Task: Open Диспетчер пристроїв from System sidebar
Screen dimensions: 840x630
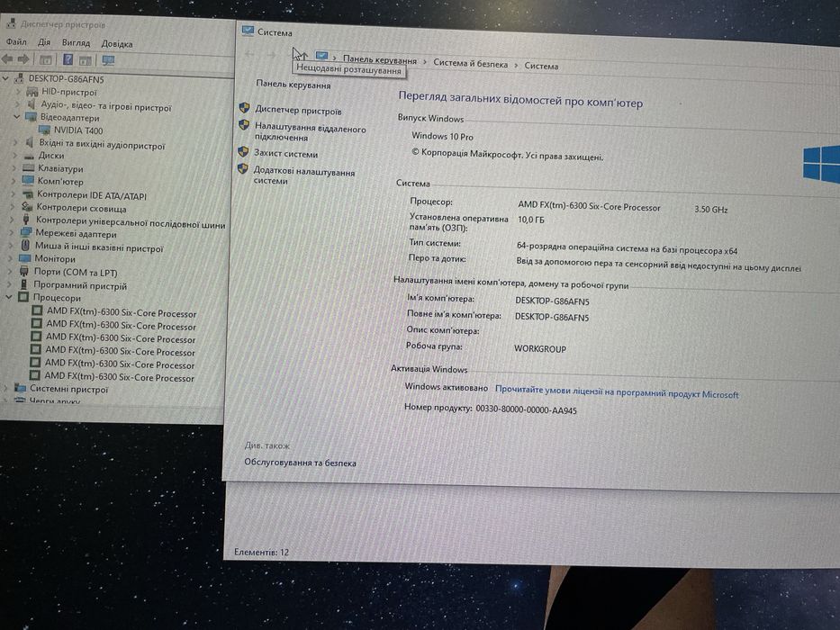Action: point(298,111)
